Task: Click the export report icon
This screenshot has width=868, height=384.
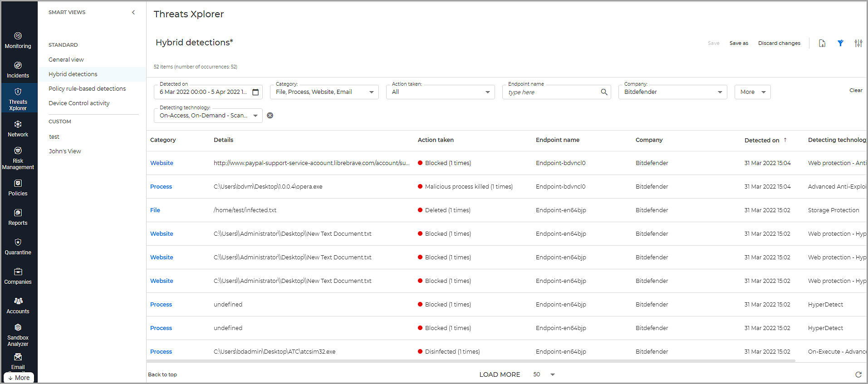Action: [x=822, y=43]
